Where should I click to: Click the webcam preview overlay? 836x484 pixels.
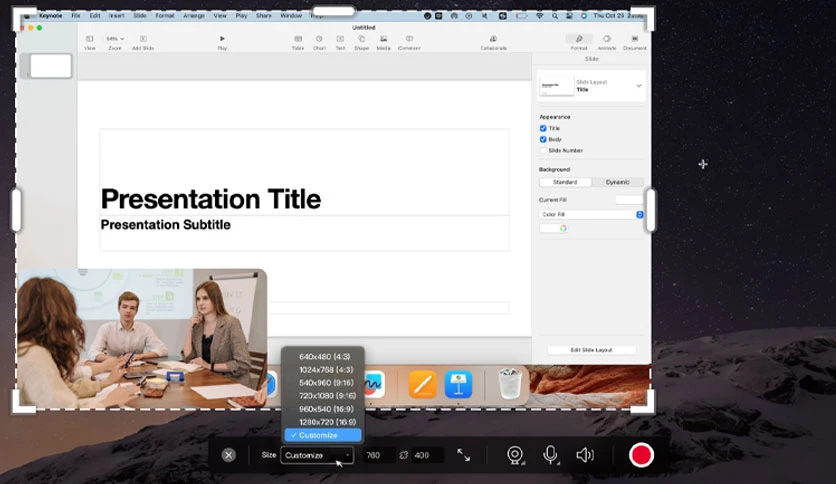[142, 338]
